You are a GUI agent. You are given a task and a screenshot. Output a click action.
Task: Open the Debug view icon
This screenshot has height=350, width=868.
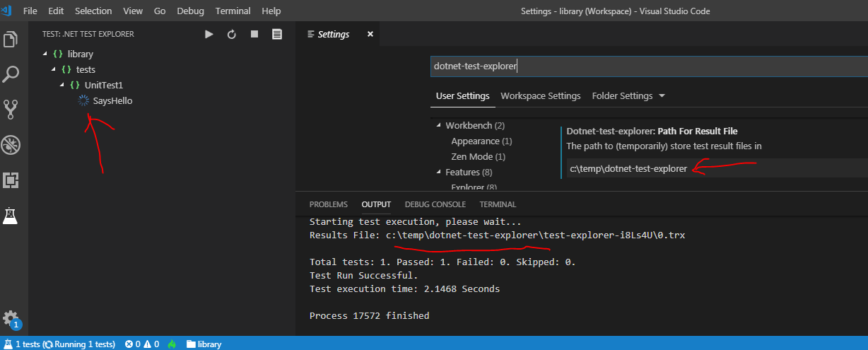point(11,145)
